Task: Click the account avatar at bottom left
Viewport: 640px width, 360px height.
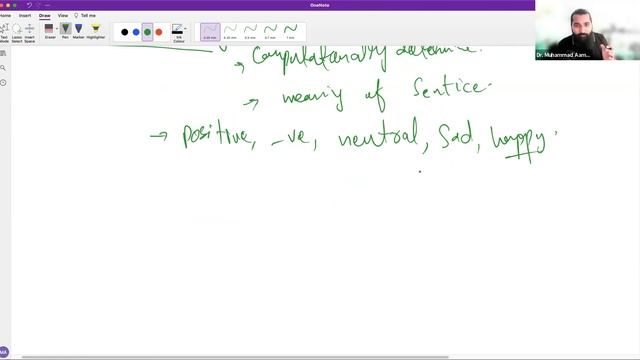Action: point(4,352)
